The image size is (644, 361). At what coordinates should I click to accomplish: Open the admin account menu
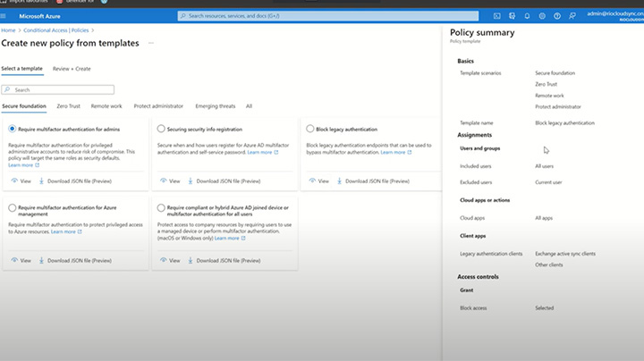614,15
